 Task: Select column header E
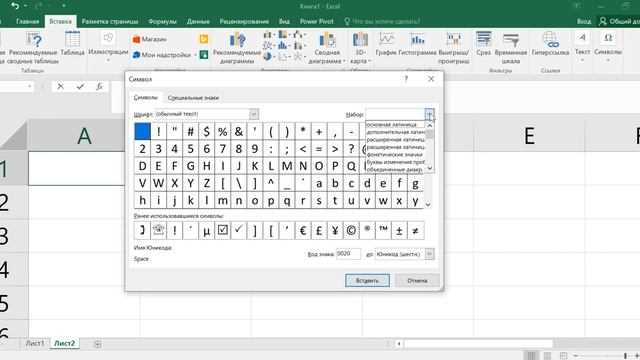(529, 136)
